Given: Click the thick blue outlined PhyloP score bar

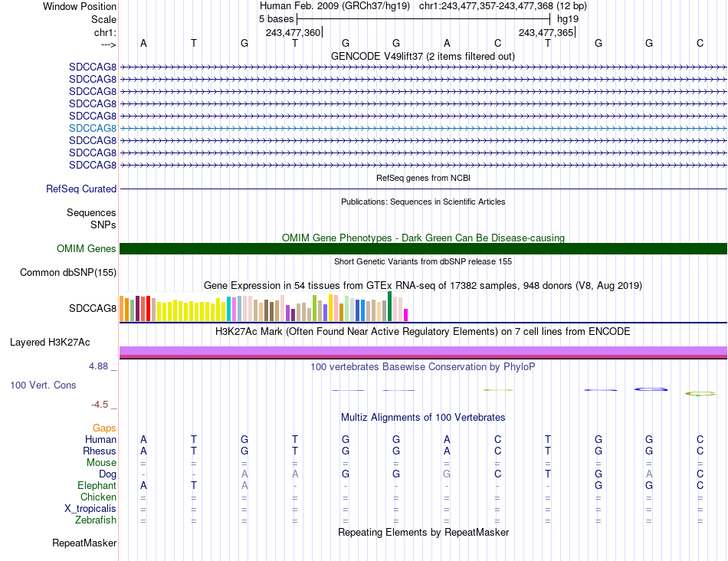Looking at the screenshot, I should pos(651,389).
